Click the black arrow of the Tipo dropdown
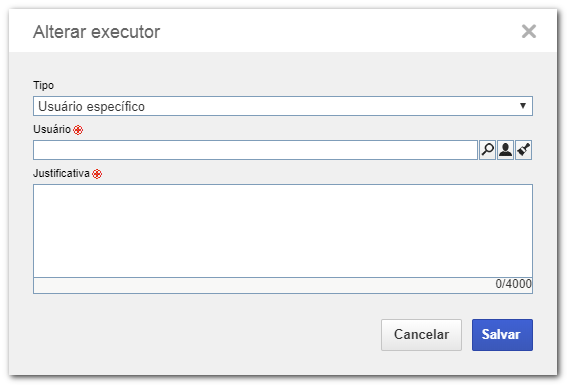This screenshot has height=385, width=567. (x=523, y=106)
